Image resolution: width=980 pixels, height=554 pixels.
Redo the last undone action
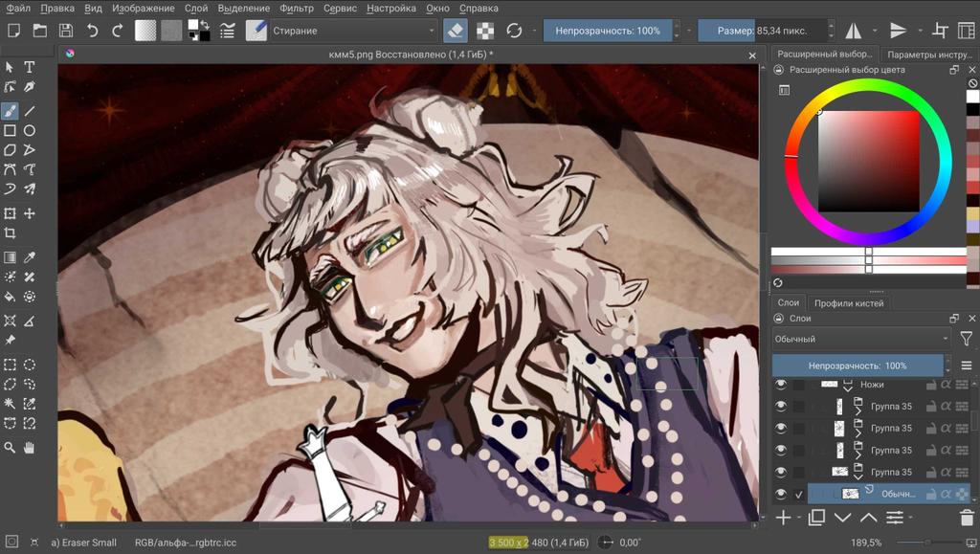[118, 31]
